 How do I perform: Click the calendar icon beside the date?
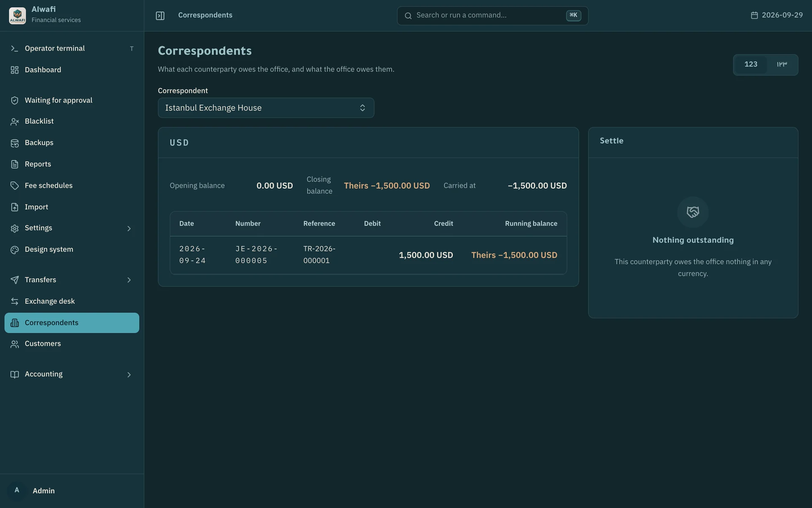tap(754, 15)
